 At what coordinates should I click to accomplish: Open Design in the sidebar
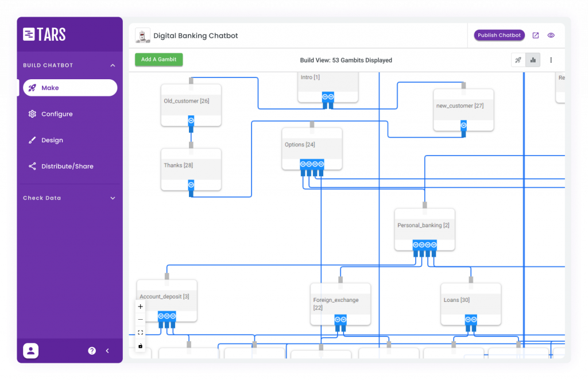click(52, 140)
